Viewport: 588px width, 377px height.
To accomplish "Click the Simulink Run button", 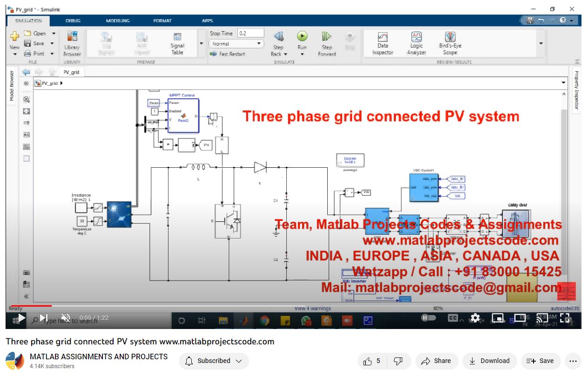I will click(302, 37).
